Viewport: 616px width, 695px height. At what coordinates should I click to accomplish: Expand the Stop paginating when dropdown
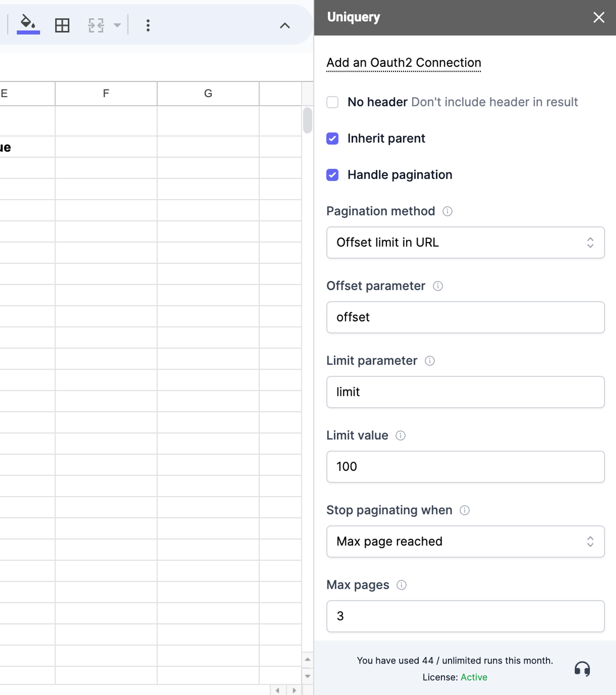click(466, 541)
